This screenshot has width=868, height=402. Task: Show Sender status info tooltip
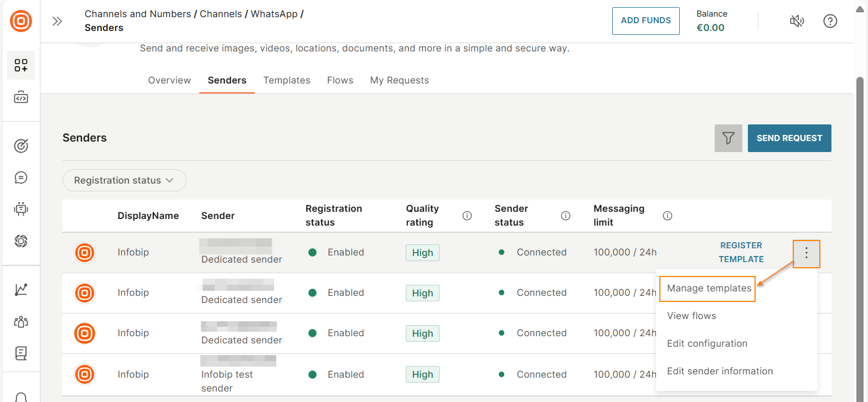coord(566,216)
